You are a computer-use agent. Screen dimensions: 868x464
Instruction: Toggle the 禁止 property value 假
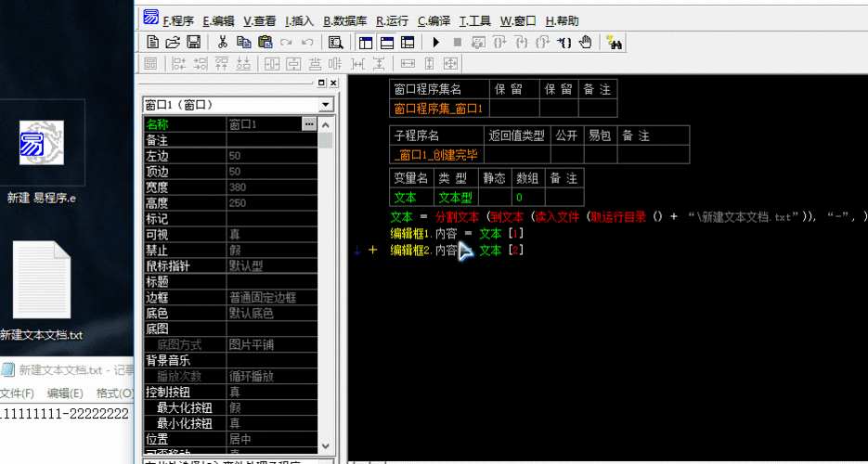click(271, 251)
